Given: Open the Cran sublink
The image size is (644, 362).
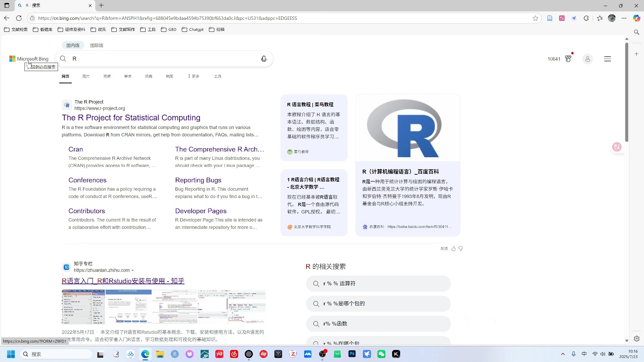Looking at the screenshot, I should 75,149.
